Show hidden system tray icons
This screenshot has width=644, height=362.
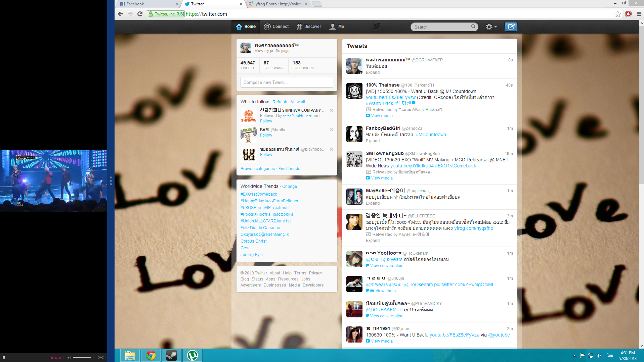574,356
